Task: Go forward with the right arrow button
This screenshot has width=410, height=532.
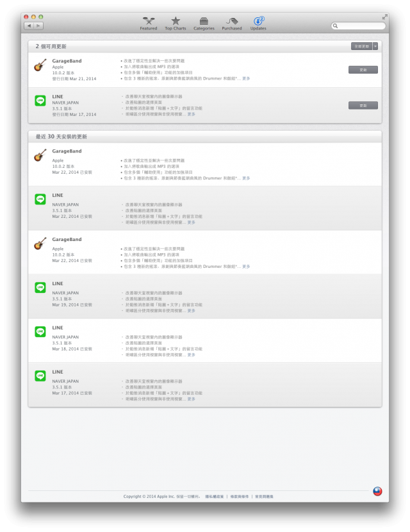Action: coord(38,26)
